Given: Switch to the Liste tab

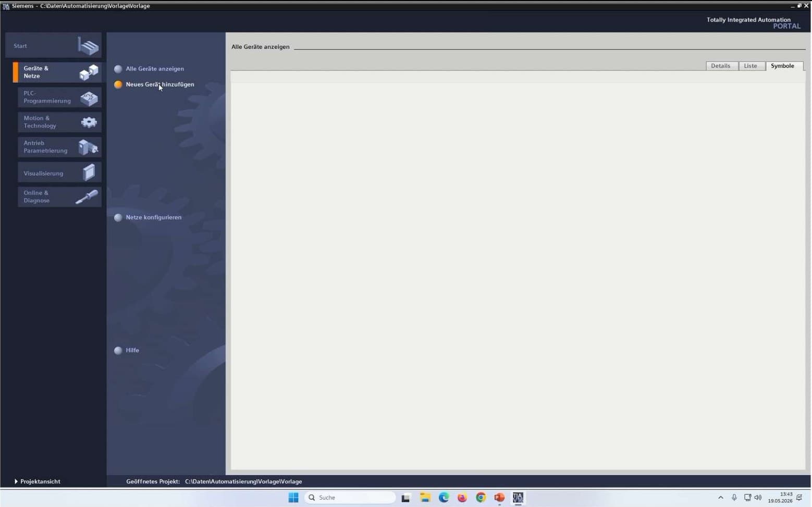Looking at the screenshot, I should coord(751,66).
